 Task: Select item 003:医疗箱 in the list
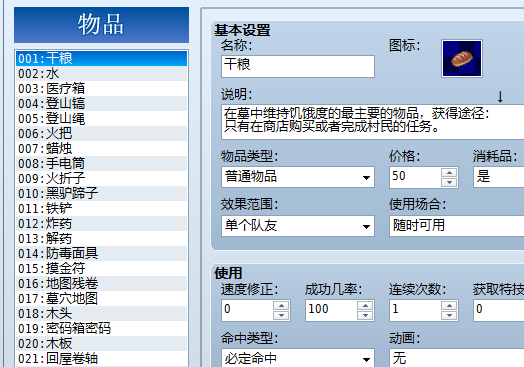tap(101, 89)
